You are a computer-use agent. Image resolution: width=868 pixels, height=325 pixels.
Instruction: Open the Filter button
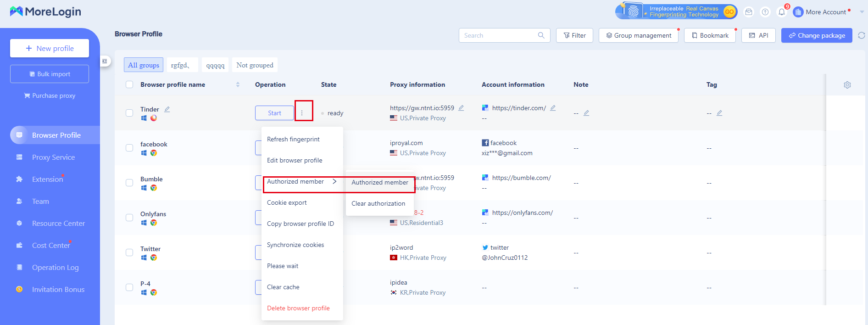pos(574,35)
